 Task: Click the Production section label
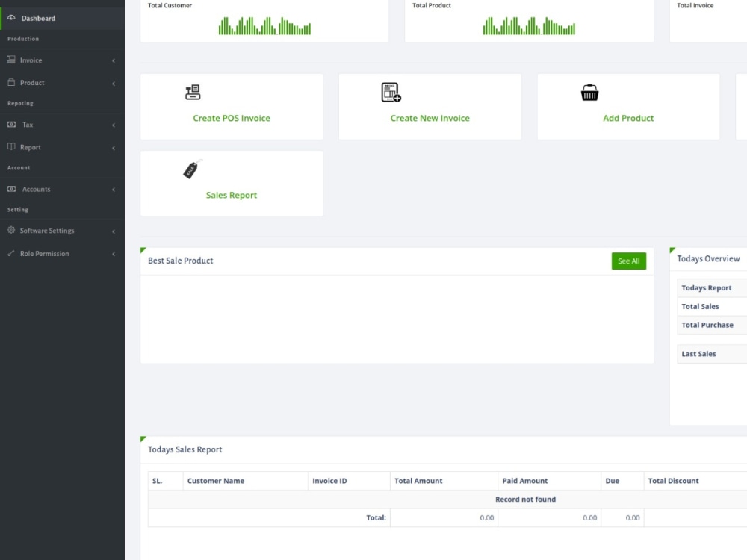click(x=23, y=39)
